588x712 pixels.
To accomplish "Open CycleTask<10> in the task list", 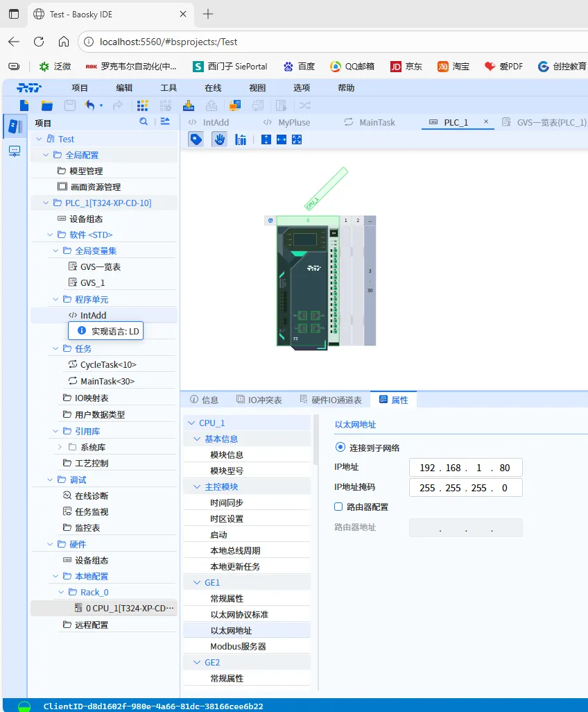I will (x=108, y=364).
